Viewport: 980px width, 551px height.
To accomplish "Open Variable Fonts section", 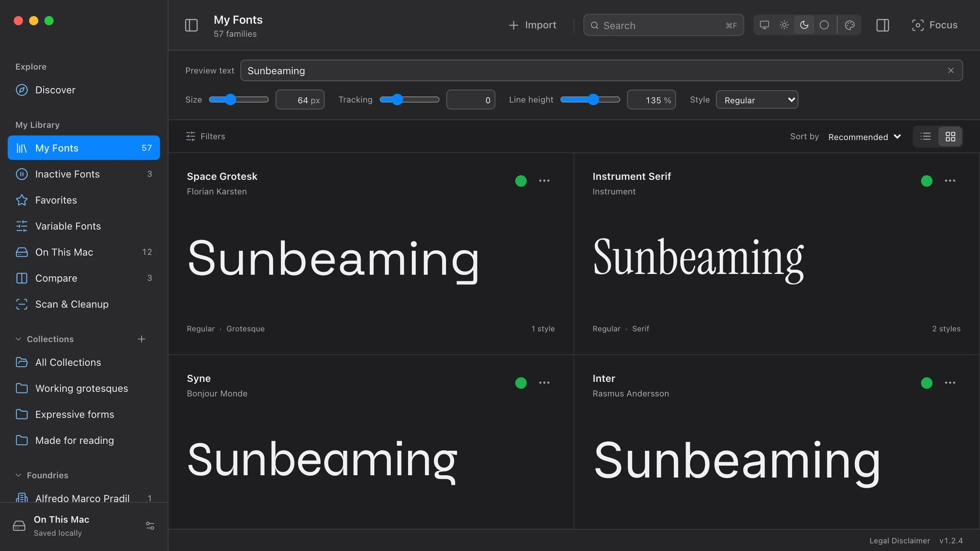I will pos(84,226).
